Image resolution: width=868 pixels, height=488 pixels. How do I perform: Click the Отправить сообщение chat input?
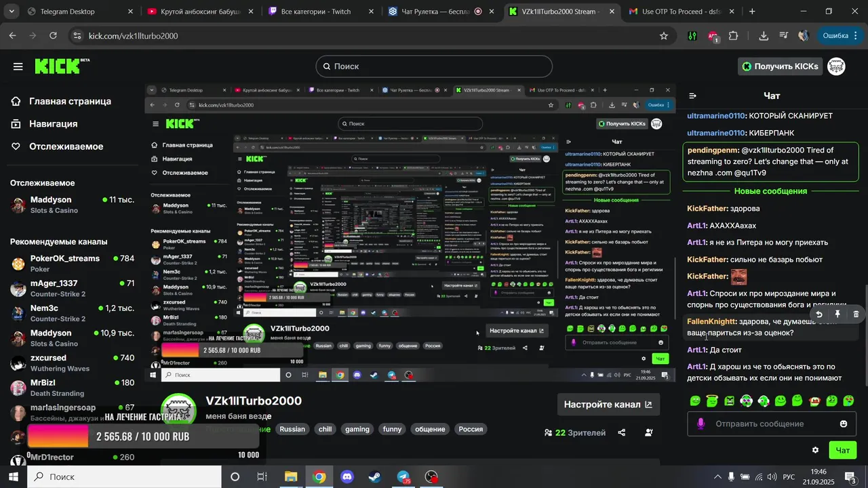pyautogui.click(x=772, y=424)
